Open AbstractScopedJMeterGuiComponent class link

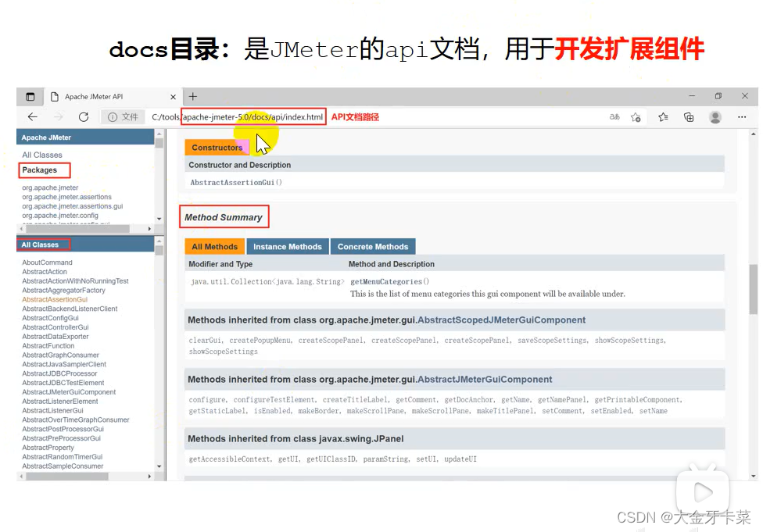click(x=501, y=320)
